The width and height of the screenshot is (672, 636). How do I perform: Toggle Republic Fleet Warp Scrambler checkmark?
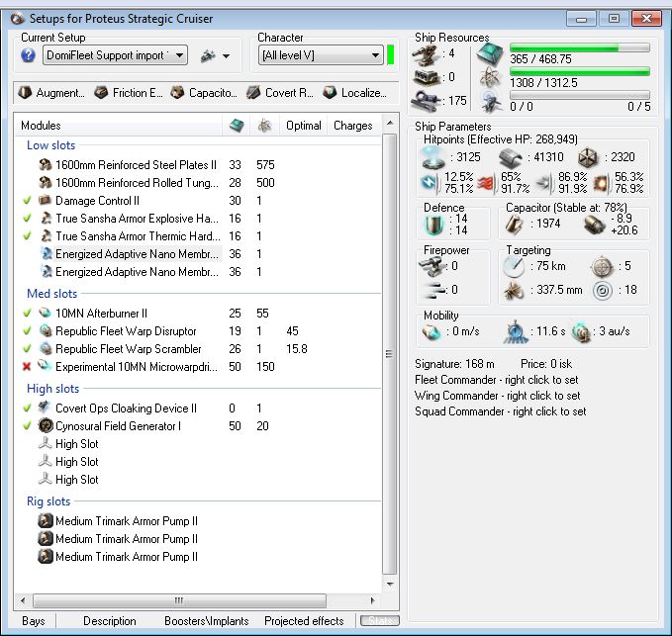[x=27, y=348]
